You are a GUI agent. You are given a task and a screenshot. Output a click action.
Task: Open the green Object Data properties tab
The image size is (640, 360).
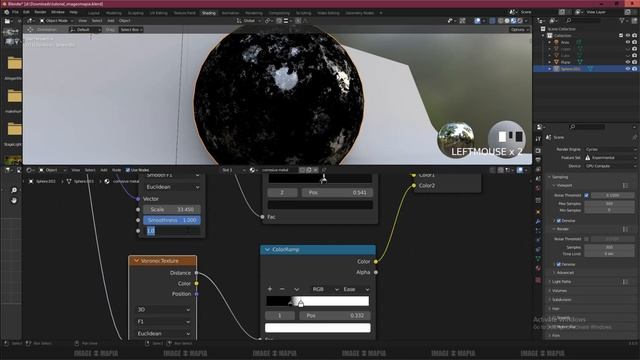click(x=538, y=258)
